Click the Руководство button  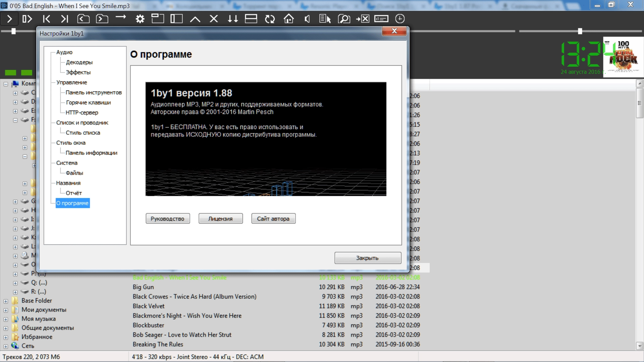(168, 219)
